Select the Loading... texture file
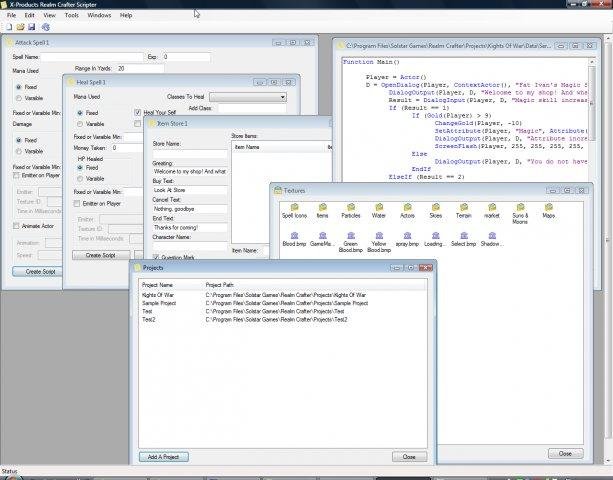613x480 pixels. 436,239
